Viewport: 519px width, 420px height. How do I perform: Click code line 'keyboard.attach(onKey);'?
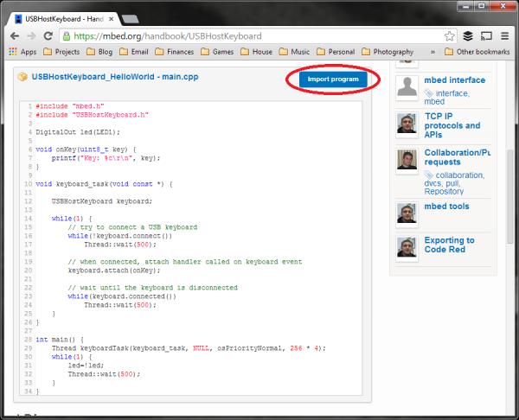pyautogui.click(x=114, y=270)
